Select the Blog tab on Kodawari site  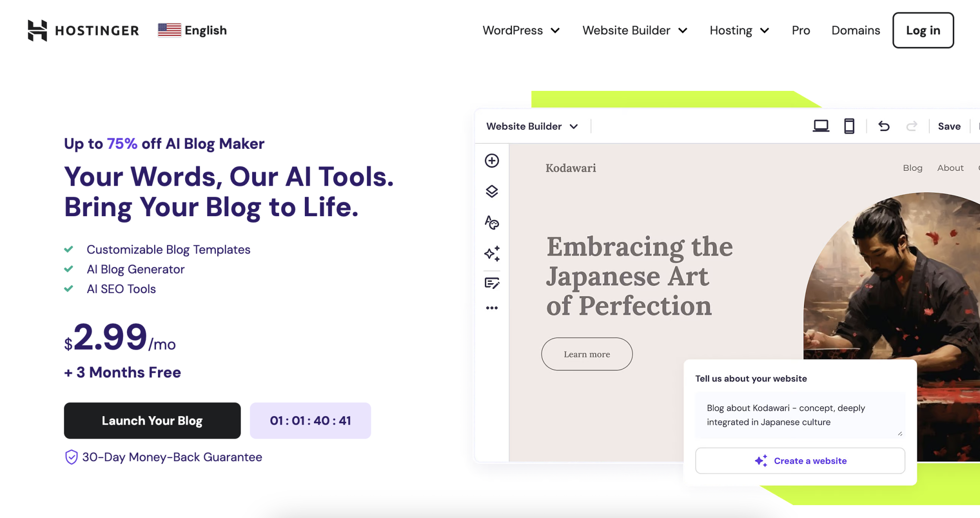tap(912, 168)
